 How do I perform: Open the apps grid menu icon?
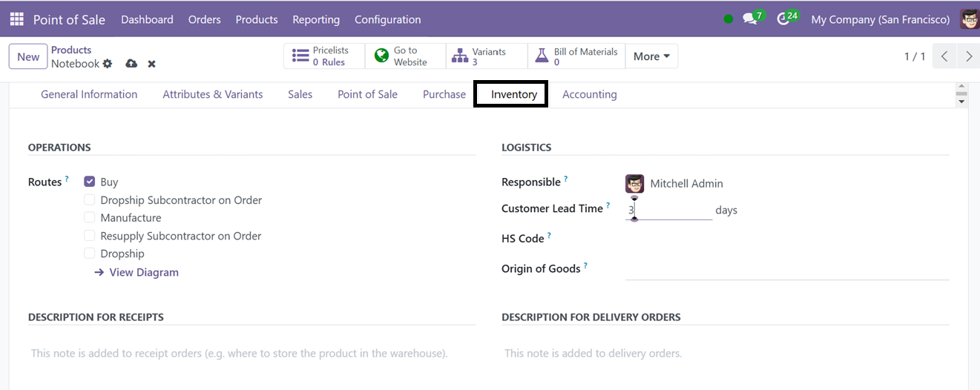pyautogui.click(x=16, y=19)
